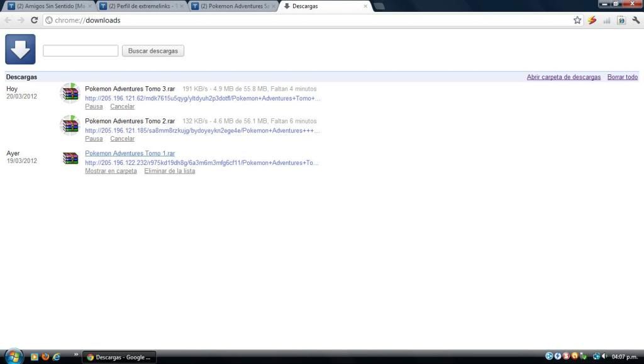Image resolution: width=644 pixels, height=364 pixels.
Task: Click Borrar todo to clear downloads
Action: (622, 77)
